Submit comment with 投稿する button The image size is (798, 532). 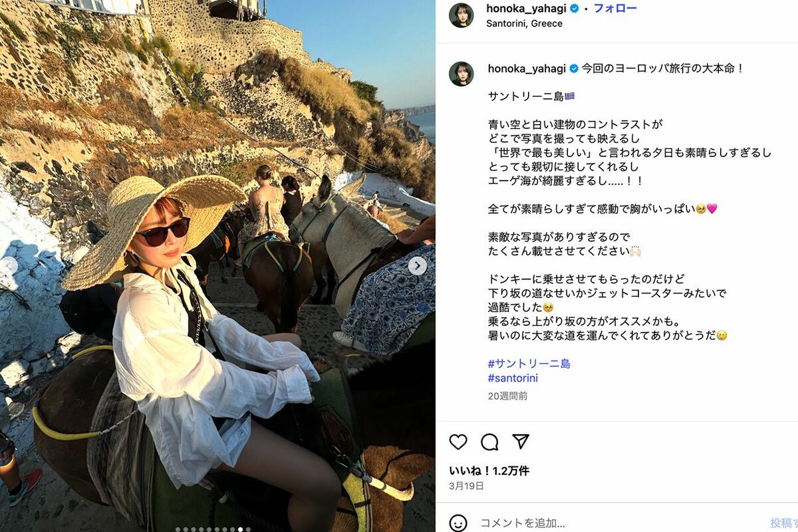pyautogui.click(x=783, y=523)
